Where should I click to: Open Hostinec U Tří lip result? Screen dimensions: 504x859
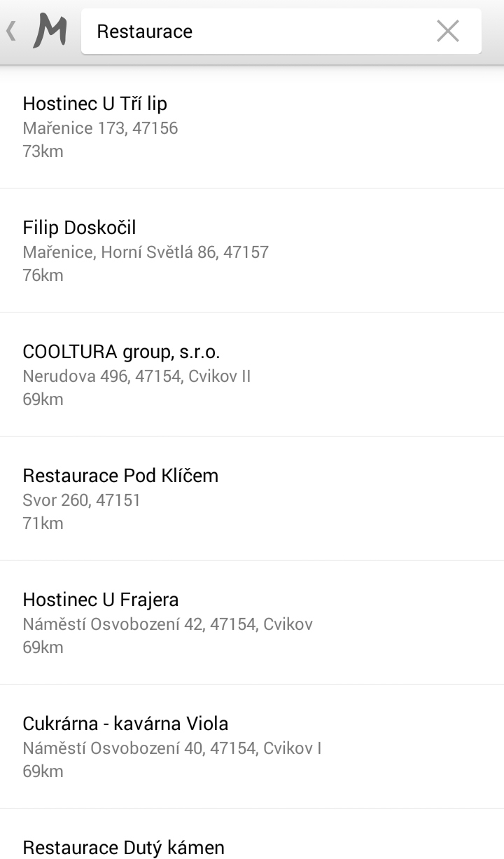(x=95, y=104)
